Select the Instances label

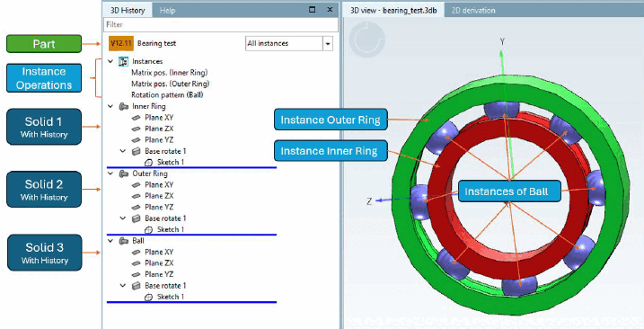pyautogui.click(x=147, y=62)
